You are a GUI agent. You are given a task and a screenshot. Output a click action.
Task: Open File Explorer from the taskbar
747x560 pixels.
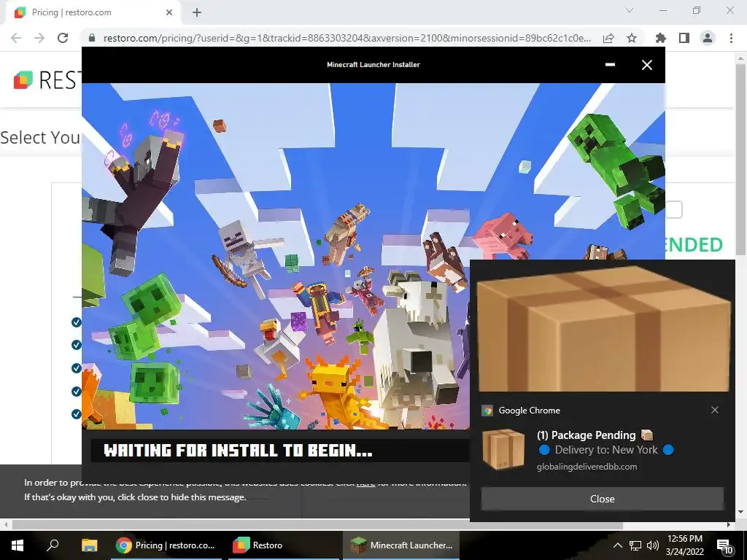[x=89, y=545]
